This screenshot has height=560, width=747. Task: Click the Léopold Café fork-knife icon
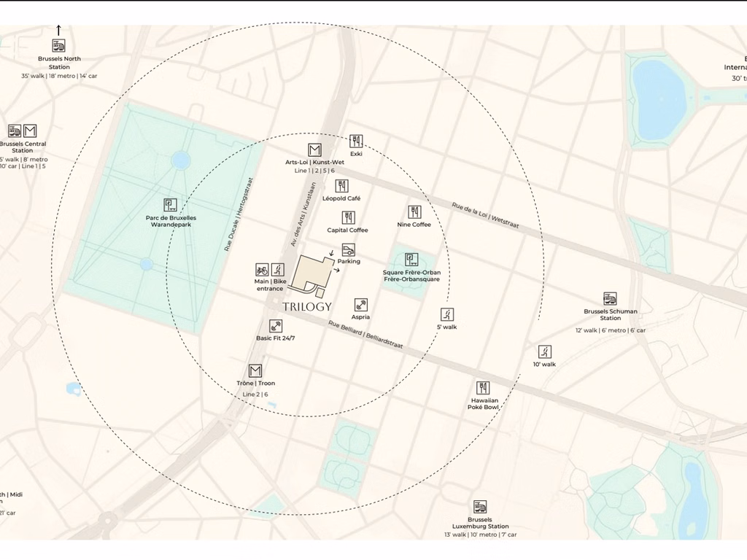point(341,186)
